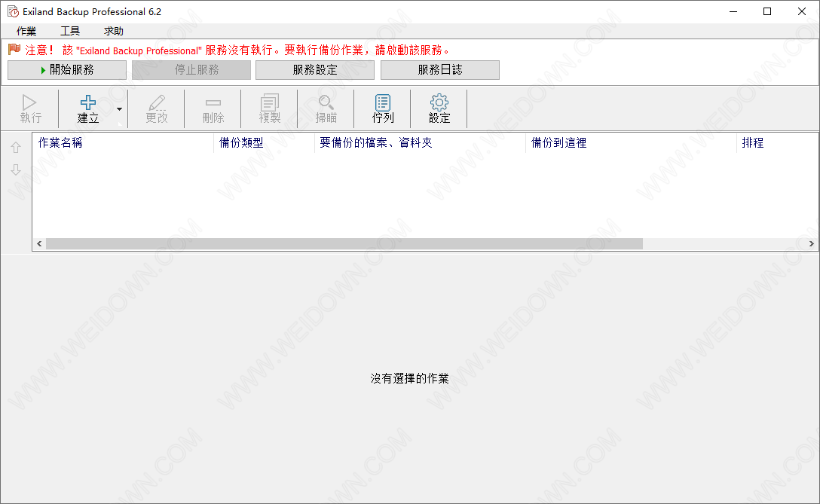Click the orange warning flag icon

pyautogui.click(x=14, y=50)
